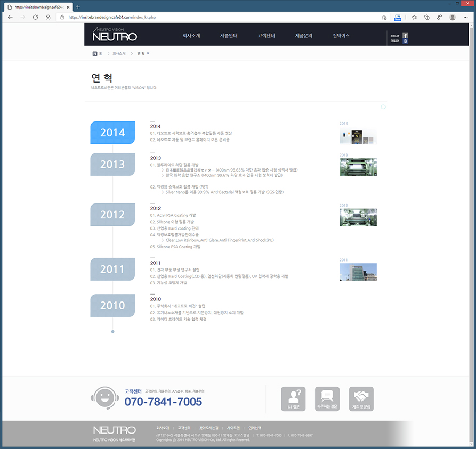Select the 2012 timeline marker
This screenshot has width=476, height=449.
pos(112,215)
